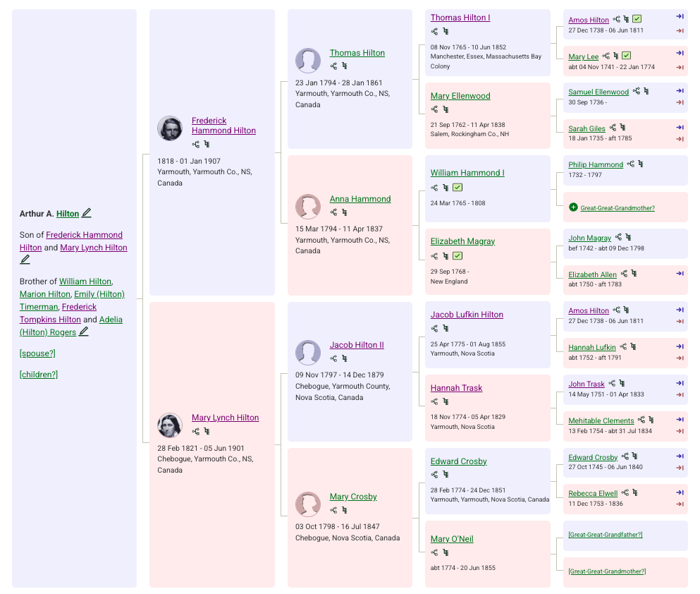
Task: Click pencil icon to edit siblings list
Action: point(83,332)
